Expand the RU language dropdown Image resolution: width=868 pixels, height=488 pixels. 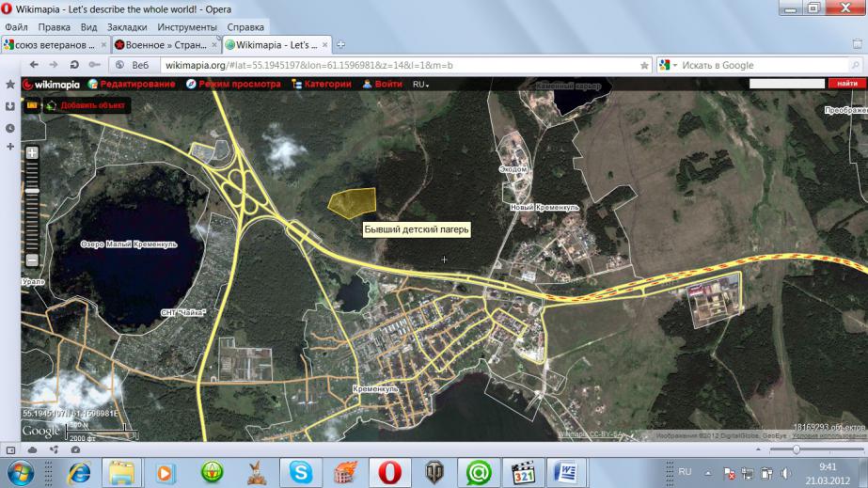(420, 84)
